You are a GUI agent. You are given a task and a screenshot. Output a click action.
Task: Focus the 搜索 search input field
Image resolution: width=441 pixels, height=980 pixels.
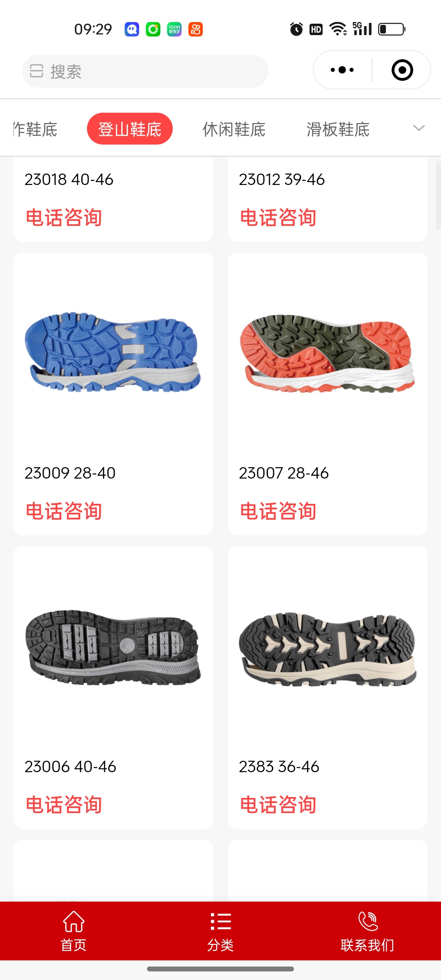pos(145,71)
